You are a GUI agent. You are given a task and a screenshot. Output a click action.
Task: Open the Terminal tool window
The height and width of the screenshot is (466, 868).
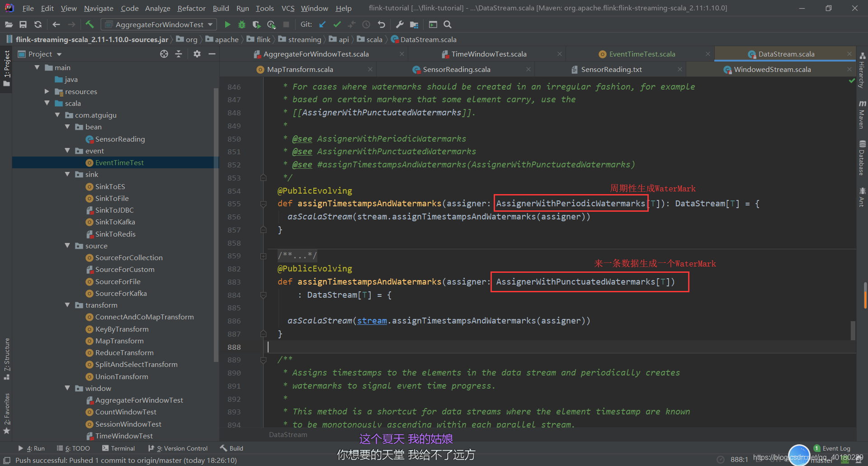tap(118, 448)
